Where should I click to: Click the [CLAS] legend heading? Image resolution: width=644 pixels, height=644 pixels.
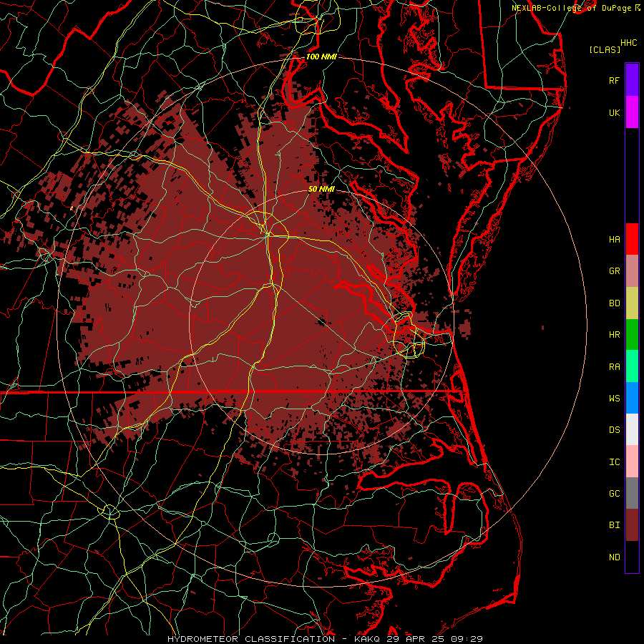coord(605,49)
